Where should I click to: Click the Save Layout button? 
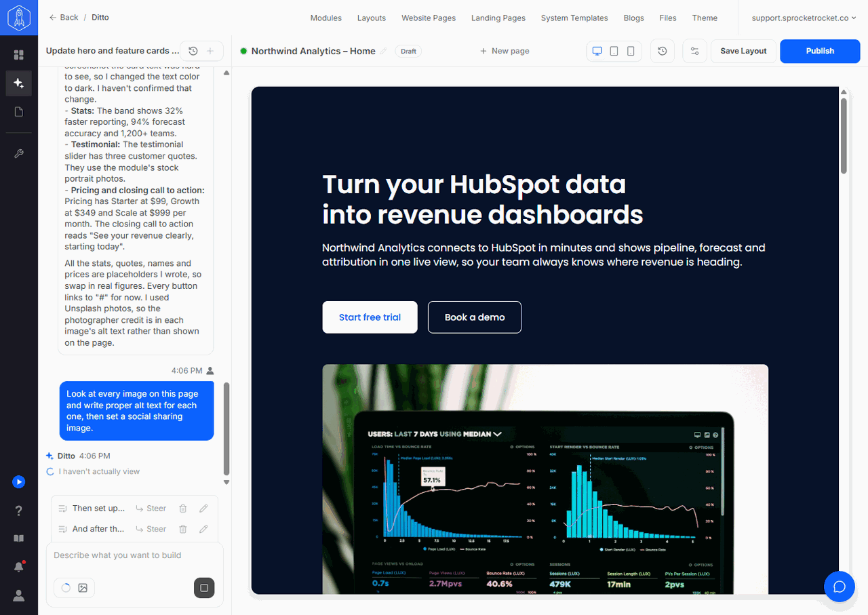pyautogui.click(x=743, y=51)
